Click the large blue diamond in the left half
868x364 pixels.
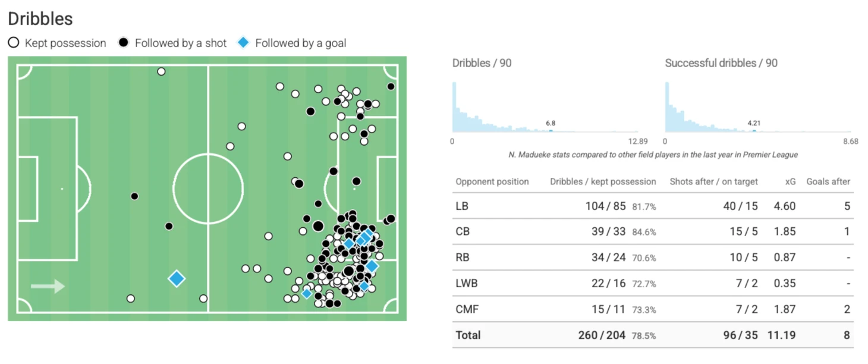click(x=177, y=278)
